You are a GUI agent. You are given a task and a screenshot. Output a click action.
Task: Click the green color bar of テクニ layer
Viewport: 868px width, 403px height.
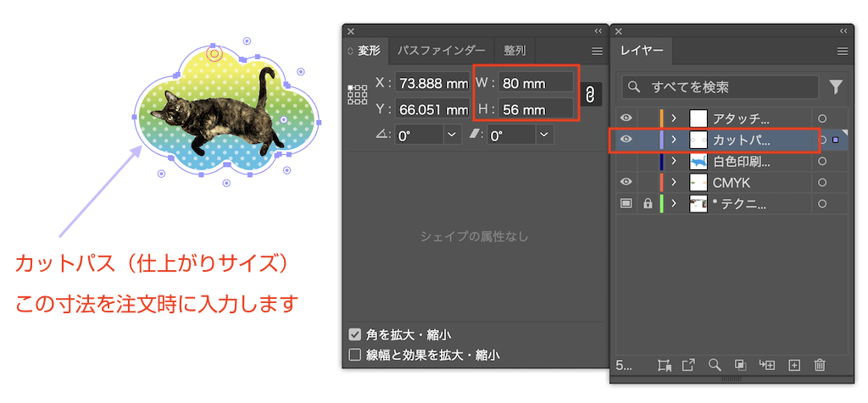661,204
